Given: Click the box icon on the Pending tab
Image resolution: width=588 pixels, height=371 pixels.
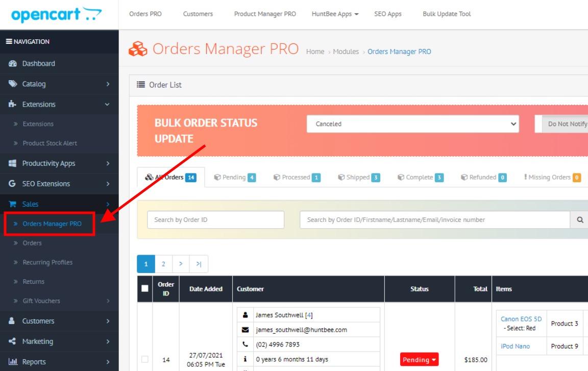Looking at the screenshot, I should 217,177.
